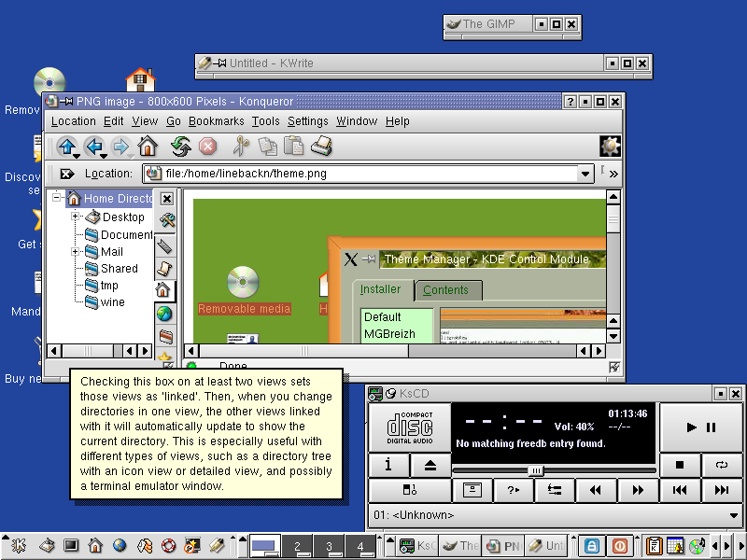Adjust the KsCD volume slider handle

pyautogui.click(x=536, y=470)
